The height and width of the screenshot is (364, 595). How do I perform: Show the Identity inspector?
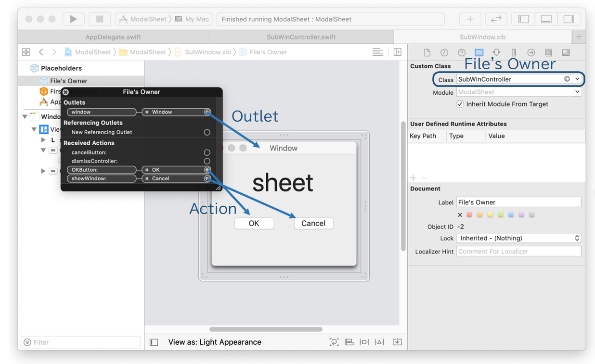[479, 52]
